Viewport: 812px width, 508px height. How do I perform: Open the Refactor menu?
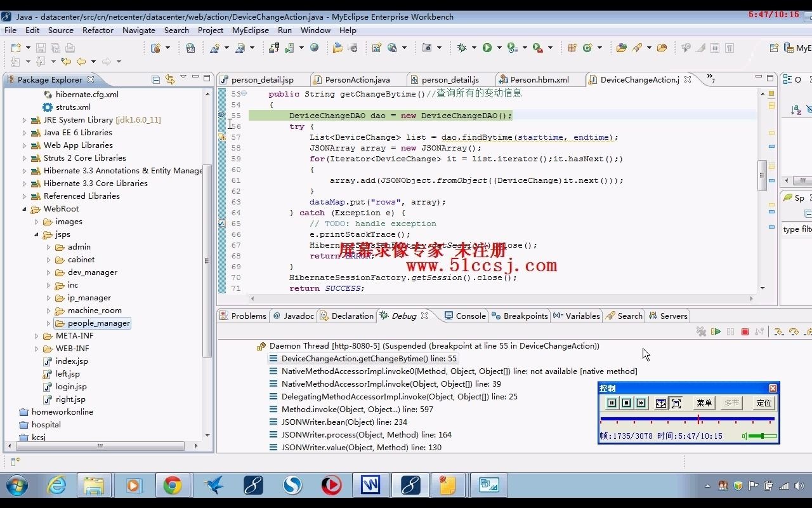tap(98, 30)
